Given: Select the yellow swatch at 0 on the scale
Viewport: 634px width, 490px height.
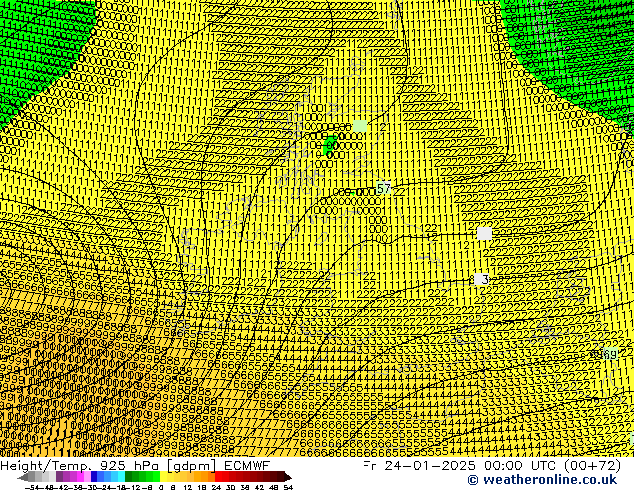Looking at the screenshot, I should [163, 477].
